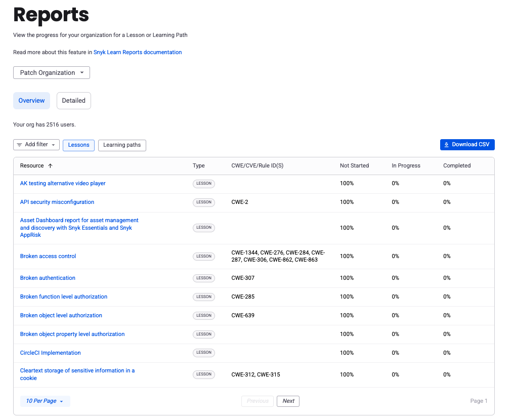
Task: Open the Patch Organization dropdown
Action: click(52, 73)
